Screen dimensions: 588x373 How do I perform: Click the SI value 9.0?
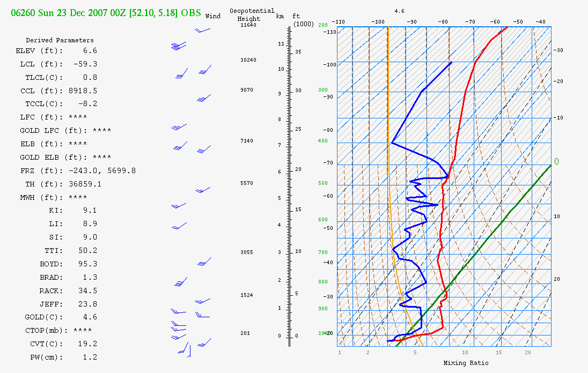coord(90,237)
